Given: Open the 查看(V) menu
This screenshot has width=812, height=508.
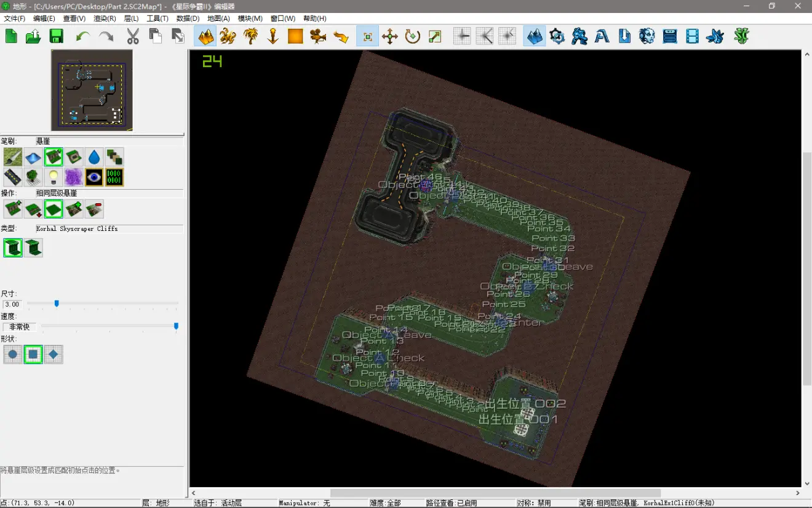Looking at the screenshot, I should (74, 18).
